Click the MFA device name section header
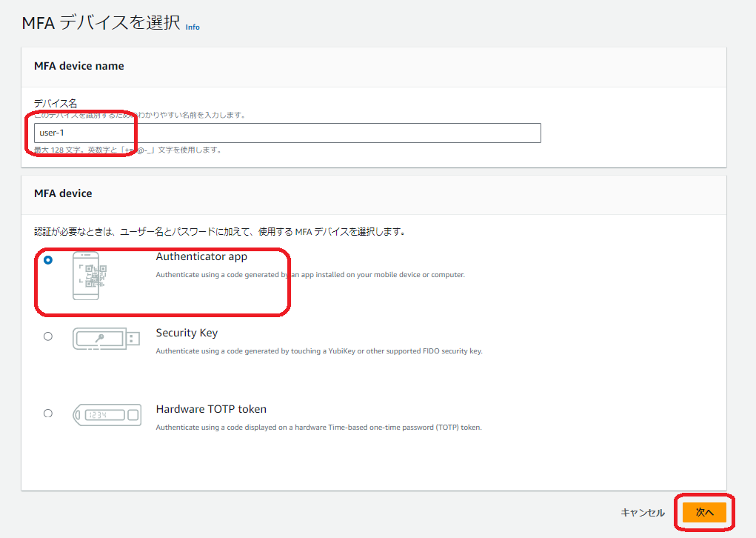 point(79,66)
